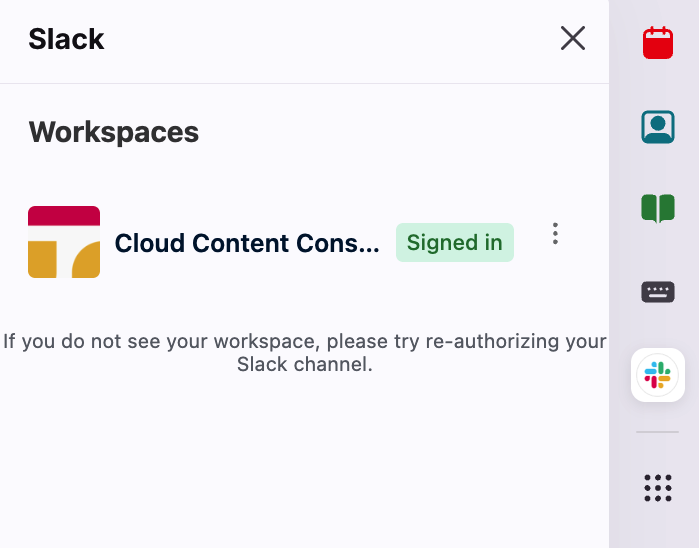Click the Slack panel title

pyautogui.click(x=66, y=39)
